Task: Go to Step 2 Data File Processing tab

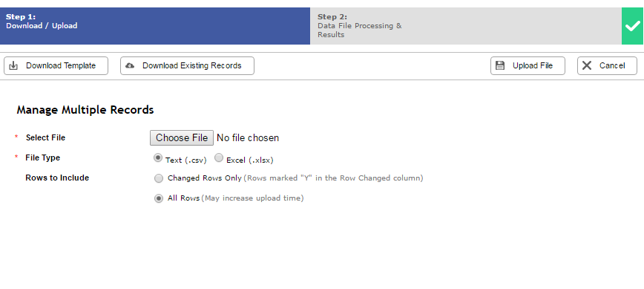Action: [x=466, y=26]
